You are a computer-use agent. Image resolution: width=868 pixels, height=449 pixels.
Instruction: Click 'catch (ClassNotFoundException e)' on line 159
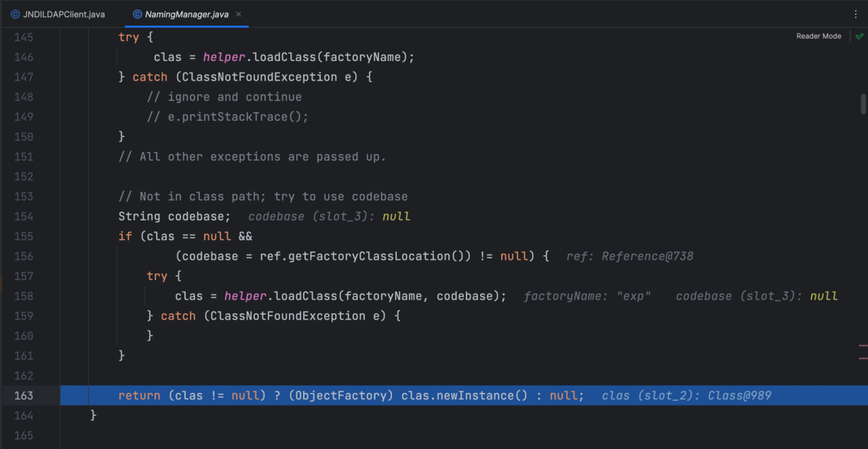point(273,316)
